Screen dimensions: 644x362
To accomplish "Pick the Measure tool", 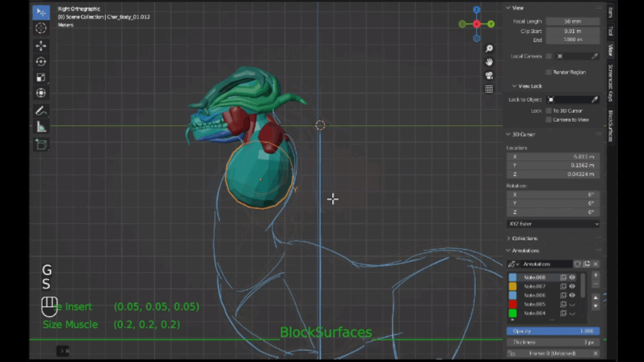I will point(41,127).
